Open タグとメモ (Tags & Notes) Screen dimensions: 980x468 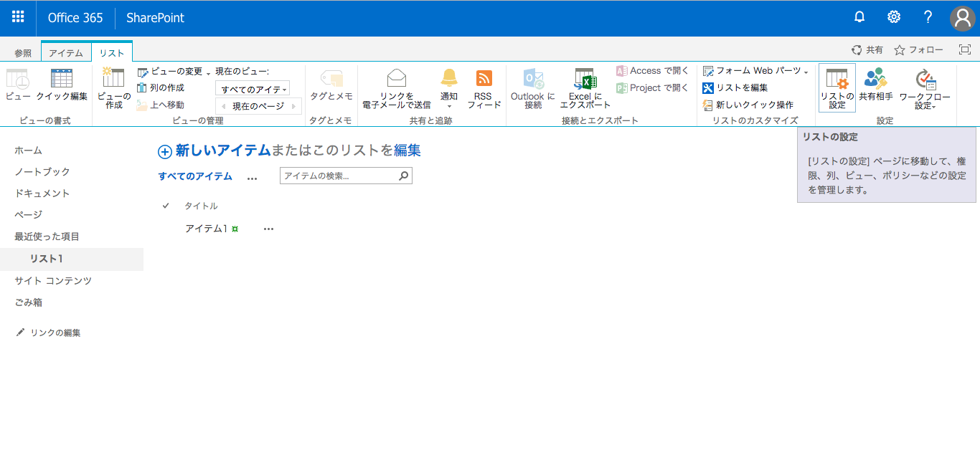330,86
